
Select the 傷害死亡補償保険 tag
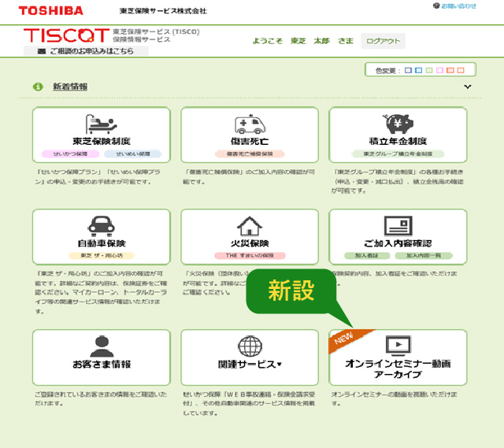tap(250, 154)
